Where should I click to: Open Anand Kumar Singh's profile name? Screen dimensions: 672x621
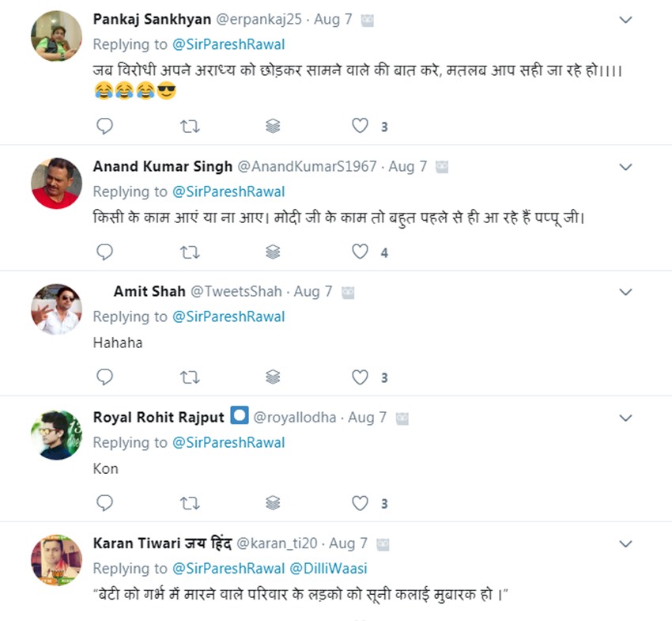click(x=163, y=166)
